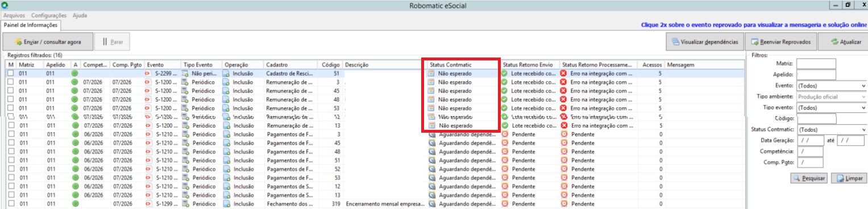Viewport: 868px width, 209px height.
Task: Click the Retorno Envio Pendente icon in S-1299 row
Action: point(505,203)
